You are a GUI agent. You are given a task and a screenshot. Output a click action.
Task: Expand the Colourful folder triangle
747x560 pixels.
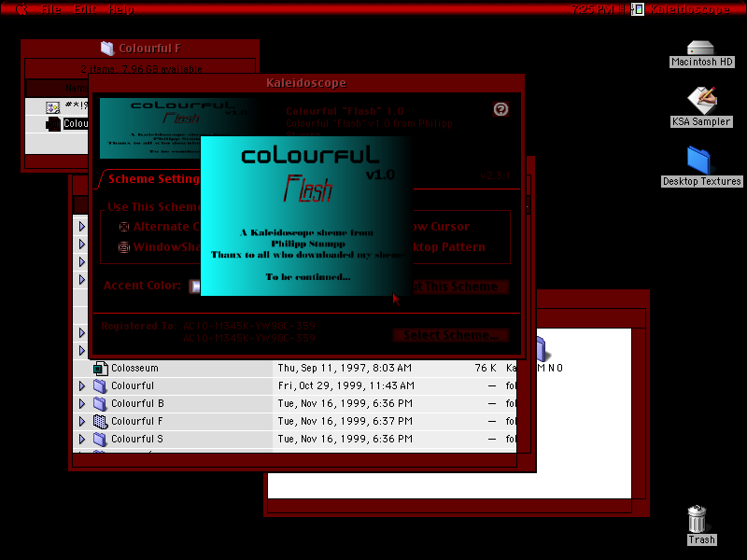point(82,385)
